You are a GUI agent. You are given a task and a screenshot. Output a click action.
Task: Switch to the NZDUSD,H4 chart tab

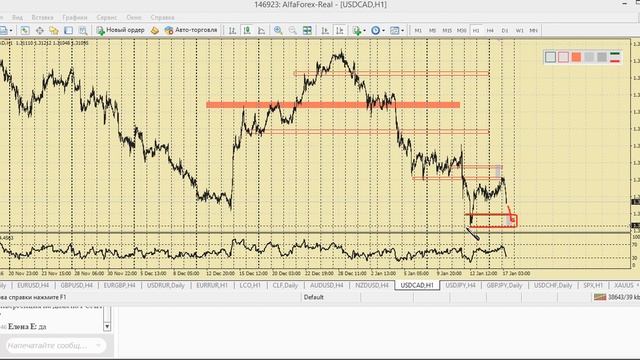372,285
